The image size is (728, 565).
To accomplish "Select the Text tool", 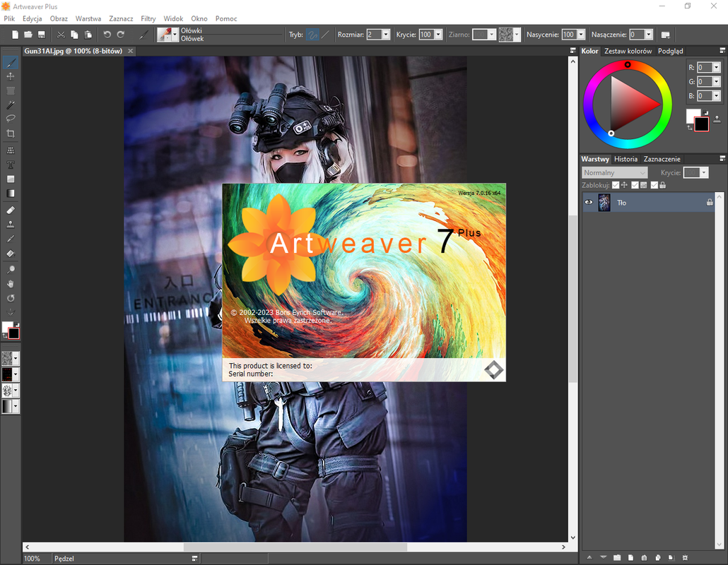I will click(11, 165).
